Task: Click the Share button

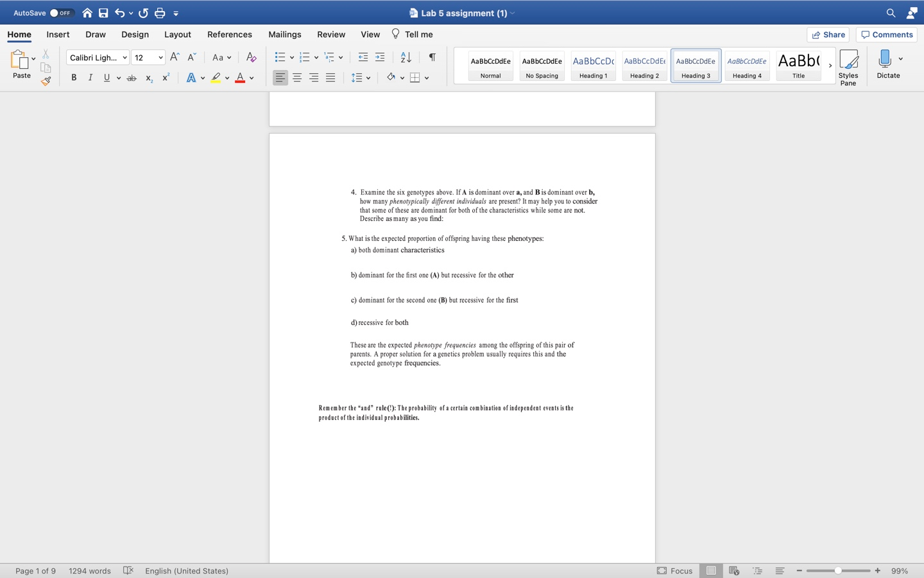Action: tap(828, 35)
